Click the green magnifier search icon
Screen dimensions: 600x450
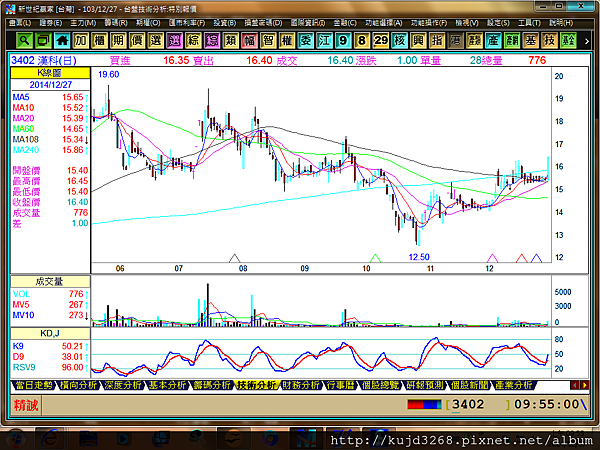(x=24, y=40)
